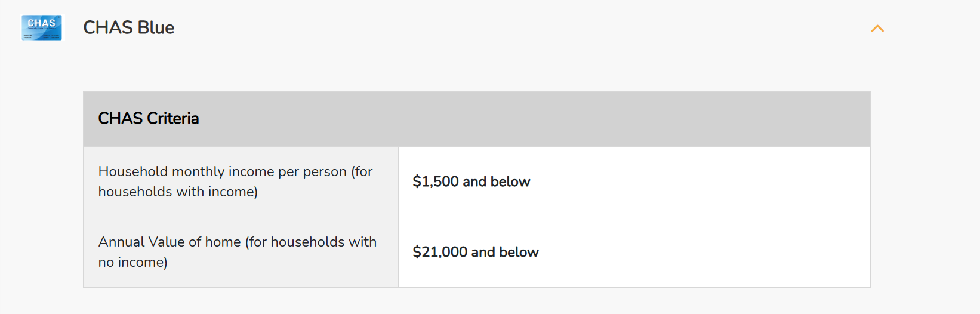The image size is (980, 314).
Task: Click the CHAS Blue heading
Action: click(128, 27)
